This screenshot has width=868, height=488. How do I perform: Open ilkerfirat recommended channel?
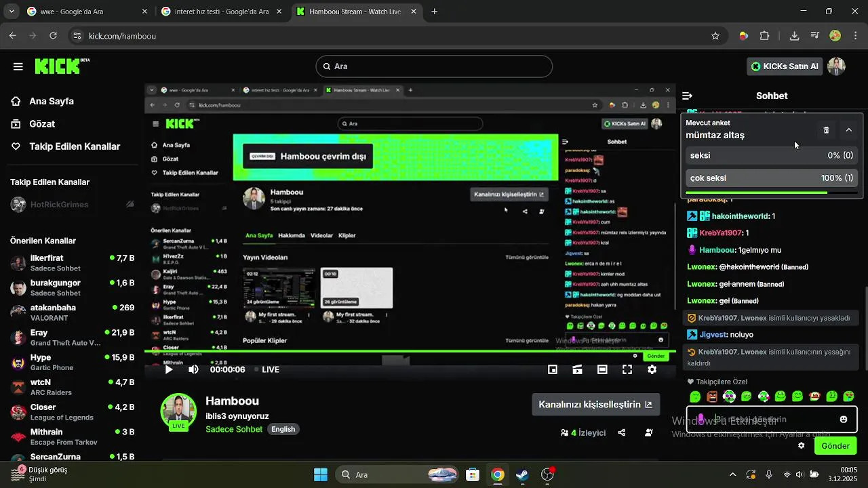[x=72, y=263]
